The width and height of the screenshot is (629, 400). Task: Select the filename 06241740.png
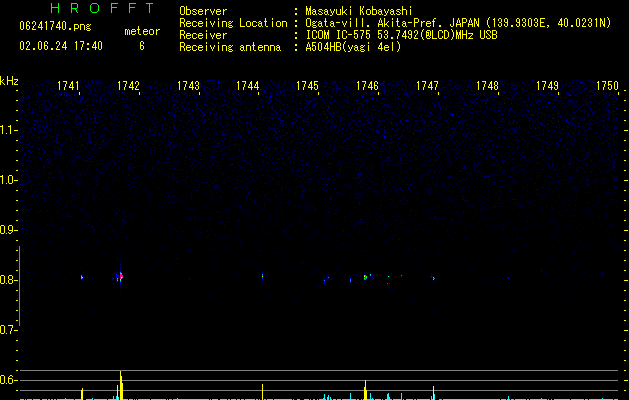55,27
